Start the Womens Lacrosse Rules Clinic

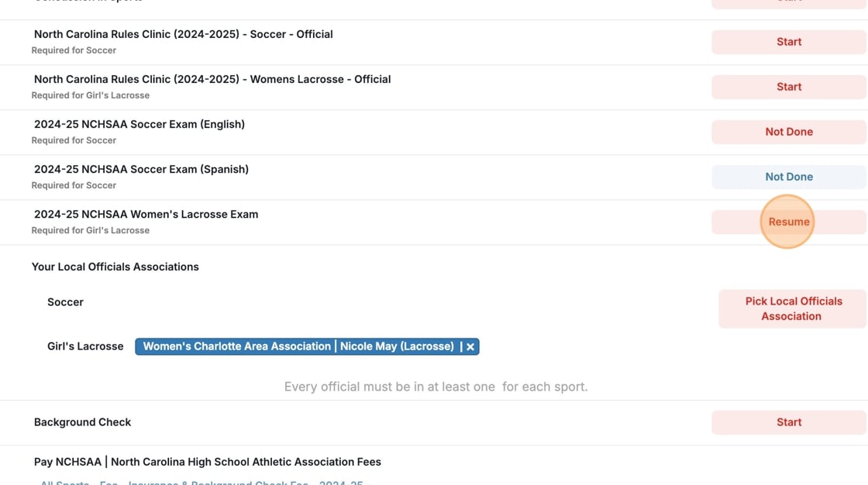click(x=788, y=87)
